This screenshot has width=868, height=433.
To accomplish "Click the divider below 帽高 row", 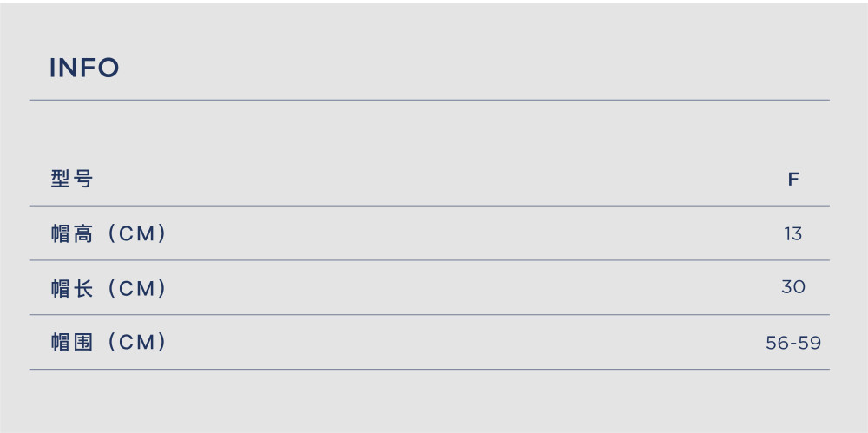I will pos(429,260).
